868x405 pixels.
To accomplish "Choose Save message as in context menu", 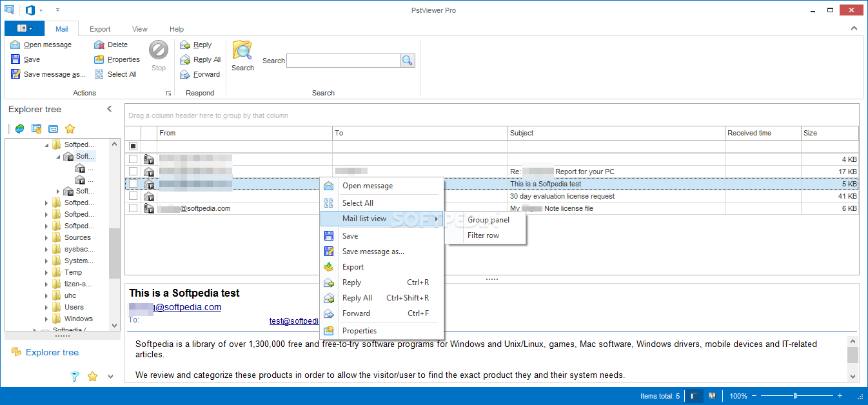I will click(382, 252).
